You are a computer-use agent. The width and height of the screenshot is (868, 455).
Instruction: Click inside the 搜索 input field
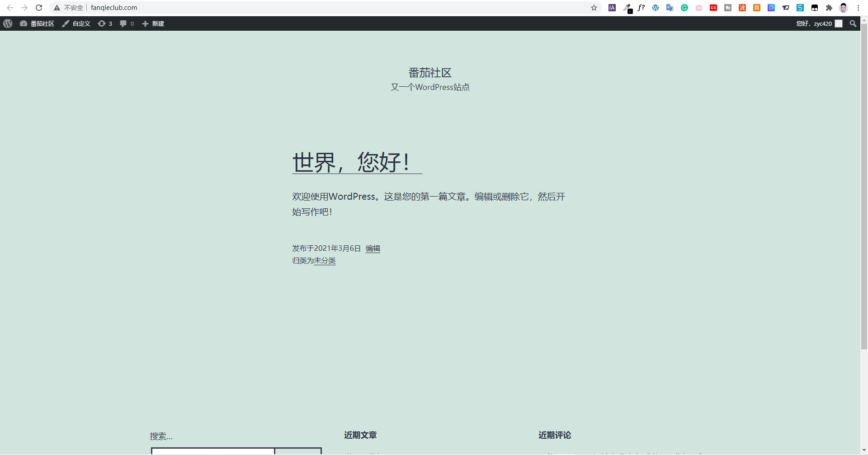pyautogui.click(x=212, y=451)
